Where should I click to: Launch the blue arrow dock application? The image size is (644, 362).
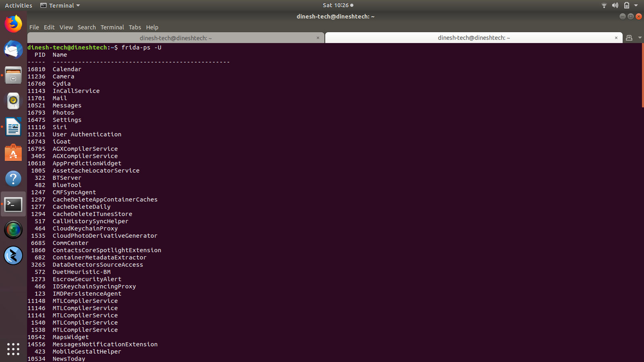13,255
